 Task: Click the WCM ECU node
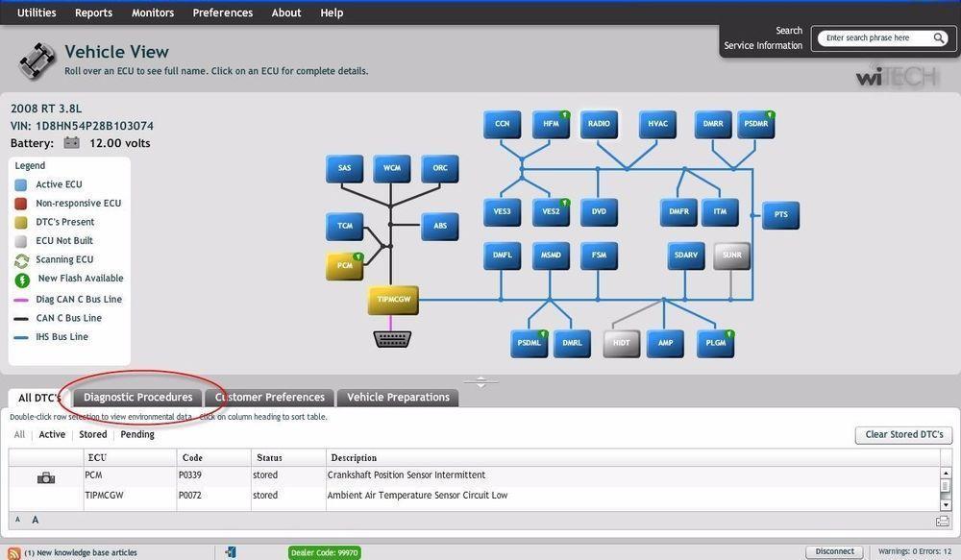[392, 168]
